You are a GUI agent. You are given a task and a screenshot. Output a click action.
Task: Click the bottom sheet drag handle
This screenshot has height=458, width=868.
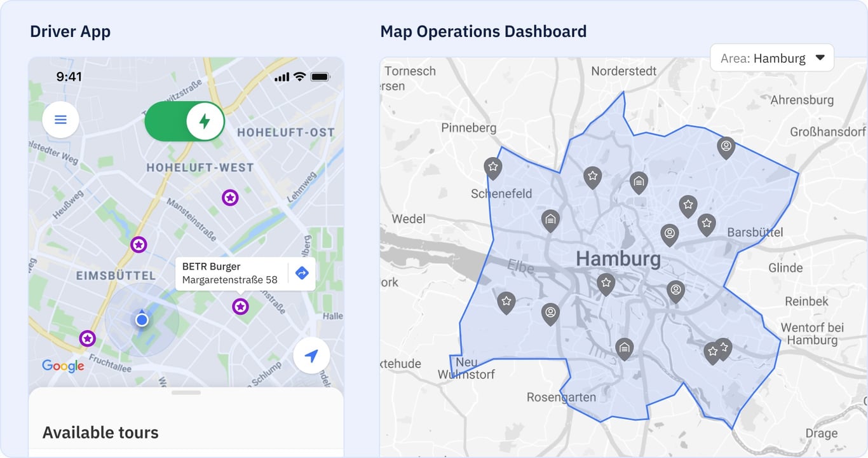(186, 392)
